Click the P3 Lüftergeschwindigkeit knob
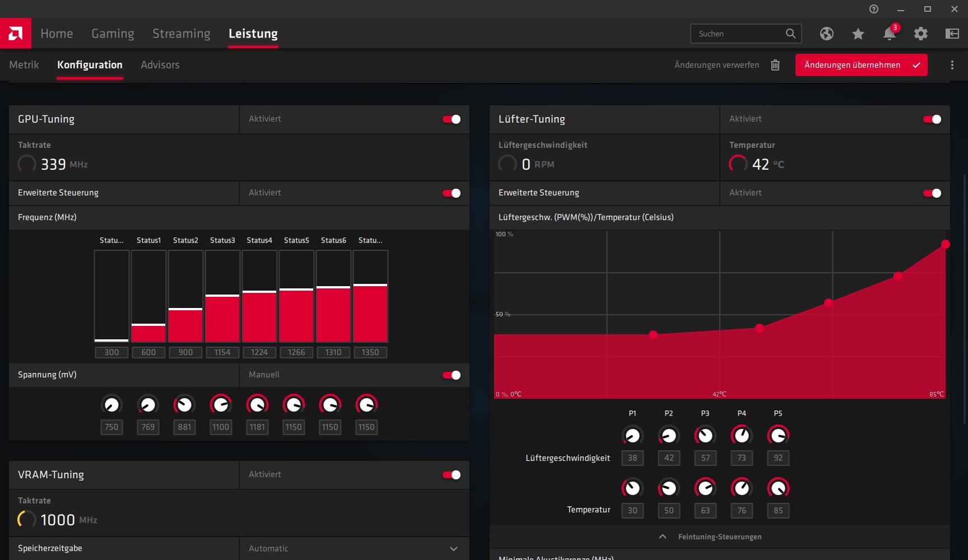 [x=705, y=435]
